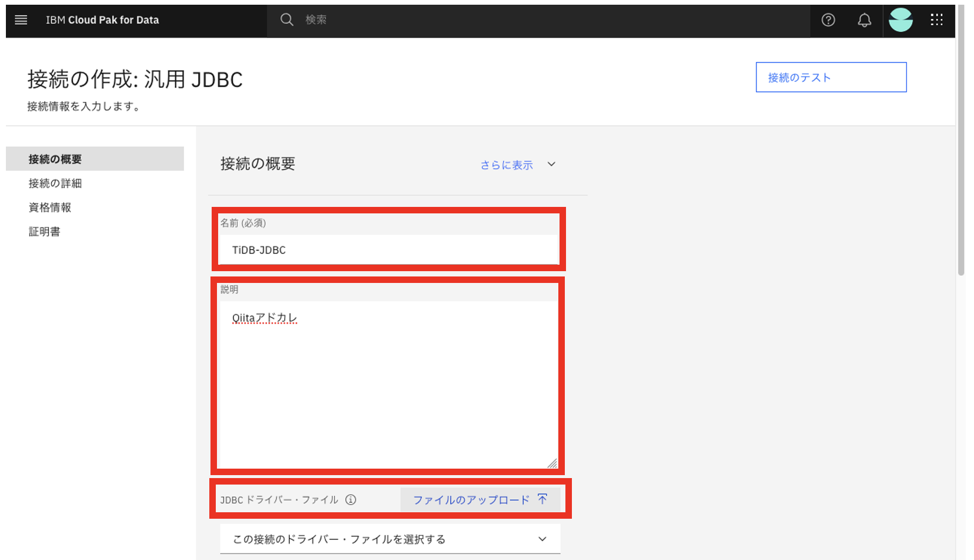
Task: Click the 名前 field containing TiDB-JDBC
Action: pyautogui.click(x=388, y=249)
